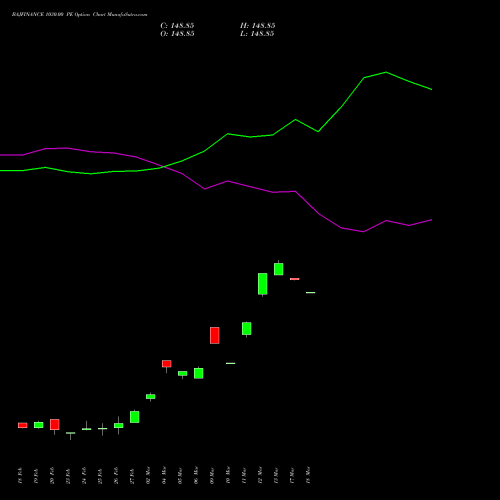Select the '20 Feb' date label
The image size is (500, 500).
(x=52, y=476)
